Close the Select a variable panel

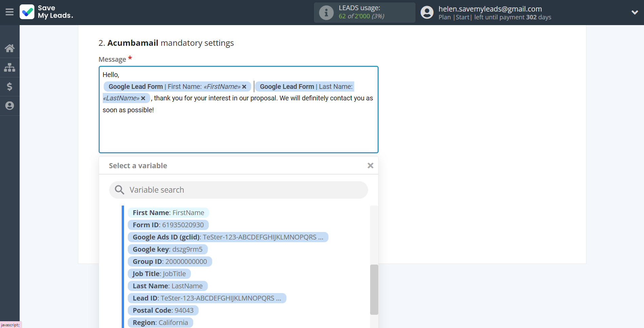(370, 166)
